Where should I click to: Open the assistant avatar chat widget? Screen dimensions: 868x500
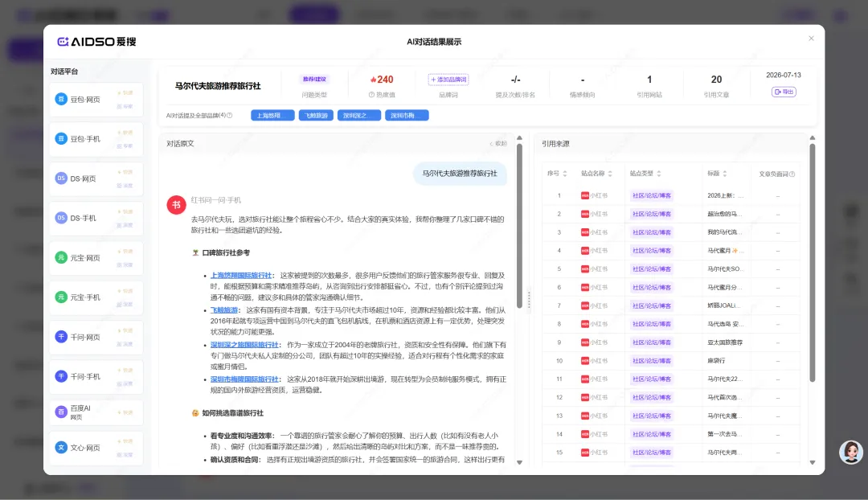pos(851,453)
